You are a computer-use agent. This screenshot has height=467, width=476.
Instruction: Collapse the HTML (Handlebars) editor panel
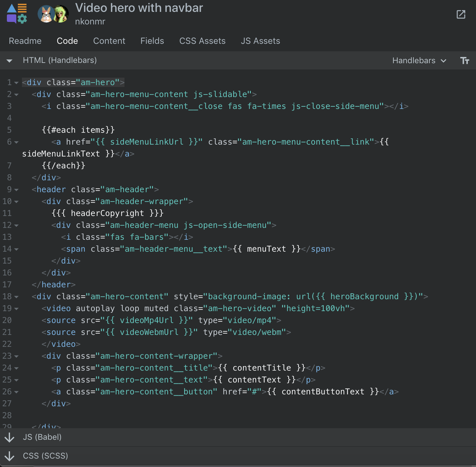9,60
